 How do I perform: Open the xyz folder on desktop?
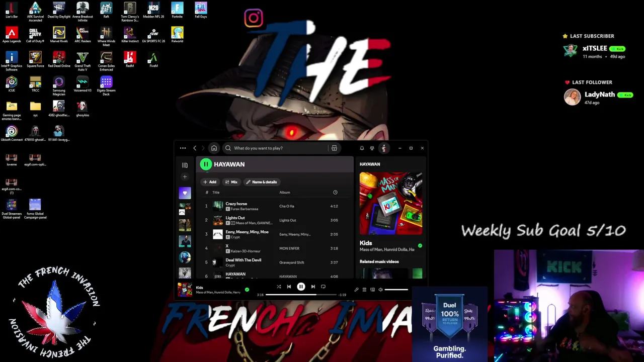tap(35, 109)
